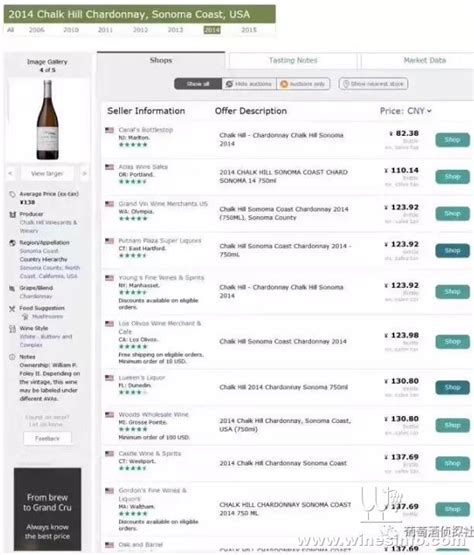The image size is (474, 555).
Task: Toggle the Auctions only filter
Action: click(x=303, y=84)
